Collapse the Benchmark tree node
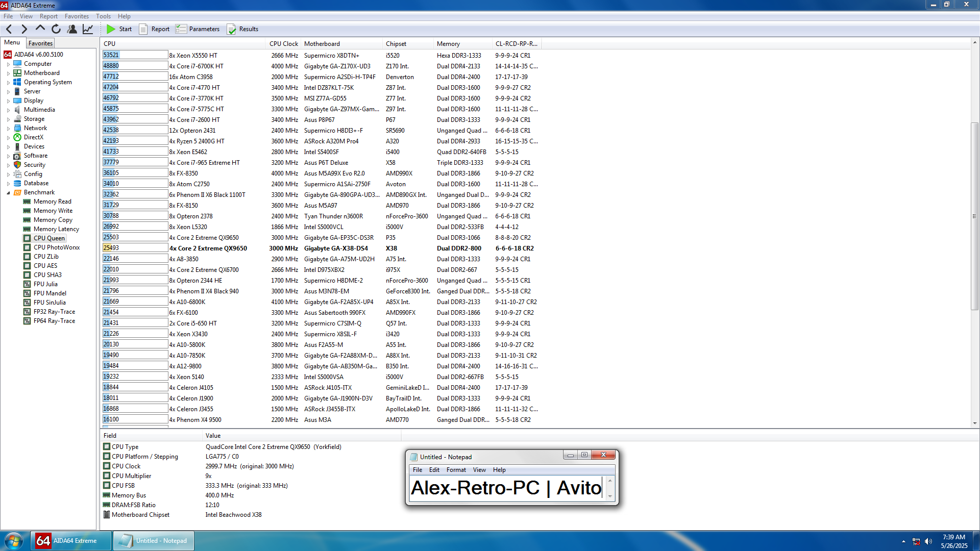 (8, 193)
